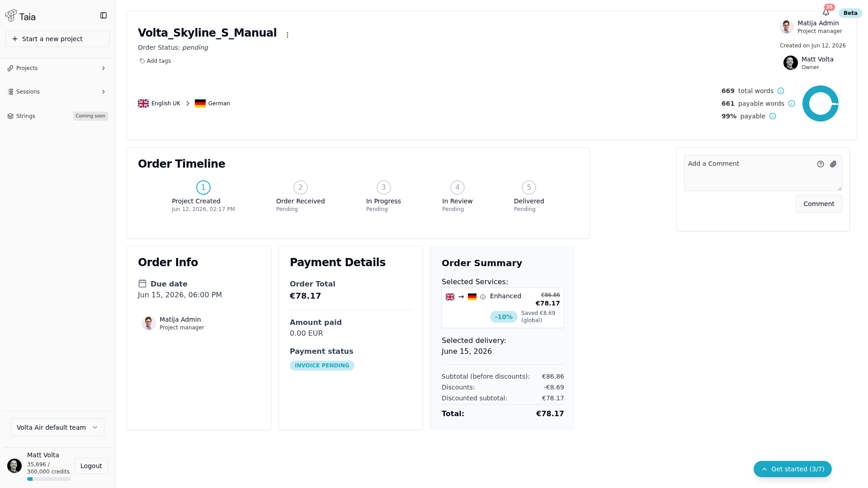
Task: Open the notifications bell
Action: [826, 13]
